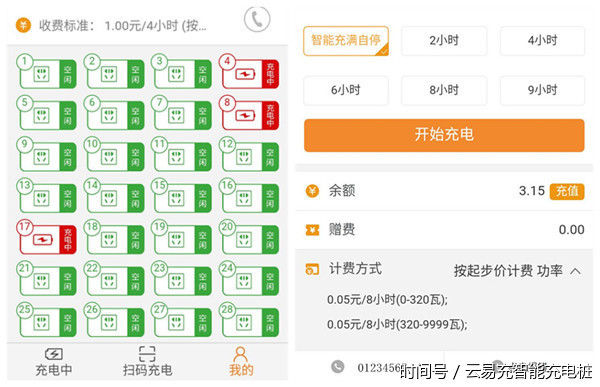Open charging socket number 17
Viewport: 600px width, 387px height.
47,237
